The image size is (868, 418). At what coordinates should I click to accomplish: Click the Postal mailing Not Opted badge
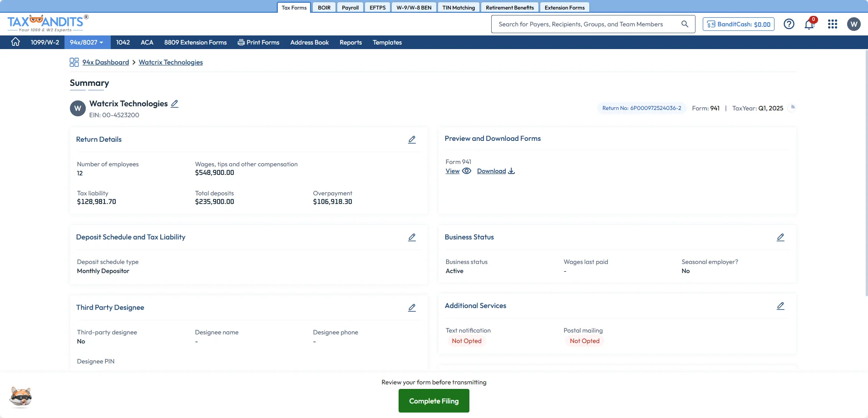pos(585,341)
